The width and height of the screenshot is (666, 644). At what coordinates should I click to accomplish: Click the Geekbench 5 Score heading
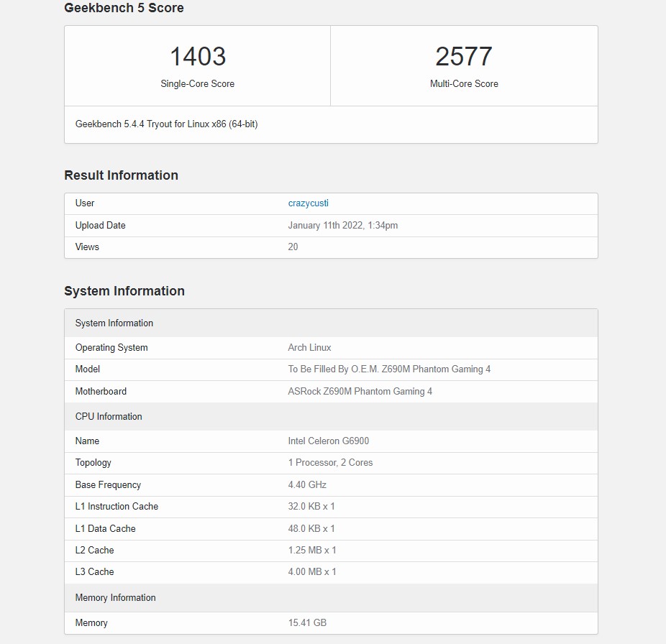click(x=124, y=9)
